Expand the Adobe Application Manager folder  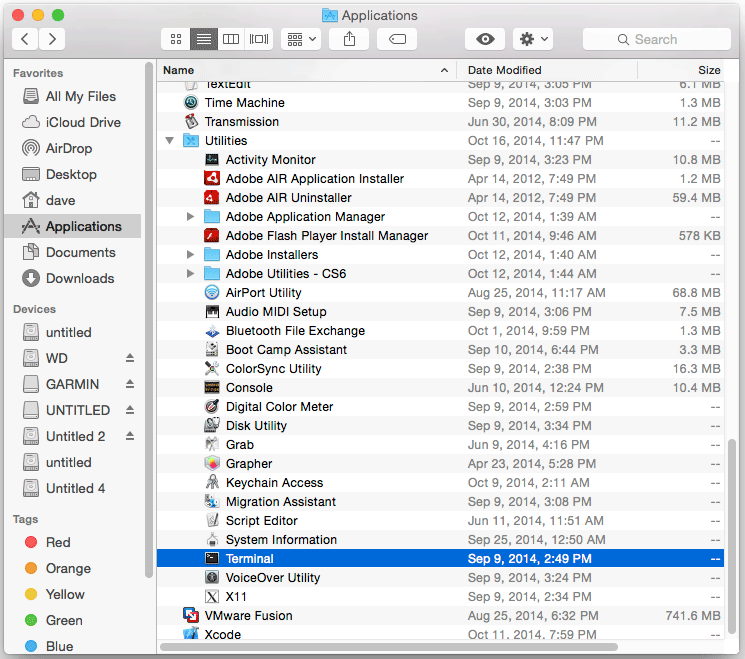(190, 217)
